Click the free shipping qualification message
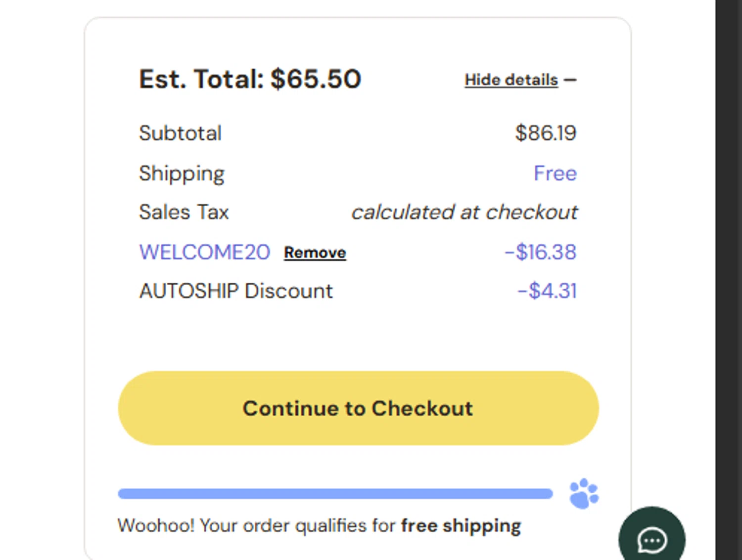Image resolution: width=742 pixels, height=560 pixels. pos(320,525)
